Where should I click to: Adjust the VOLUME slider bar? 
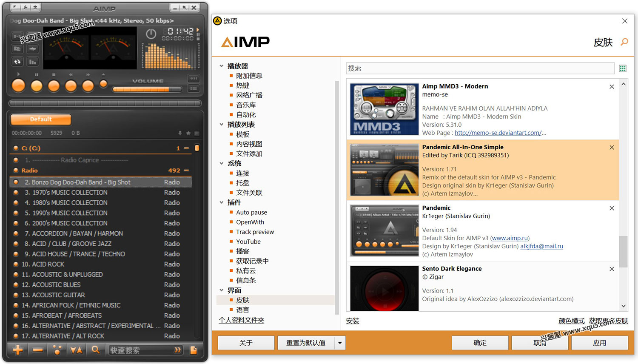point(147,89)
